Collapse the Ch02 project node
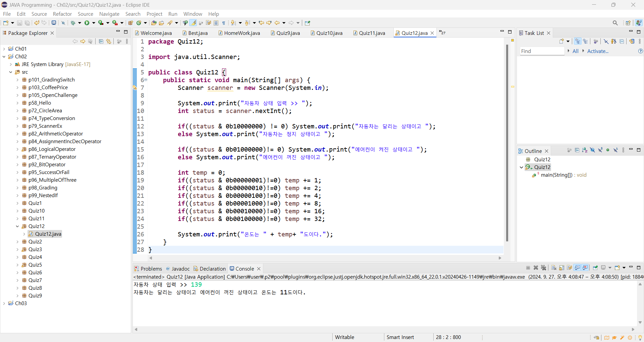This screenshot has height=342, width=644. [4, 57]
